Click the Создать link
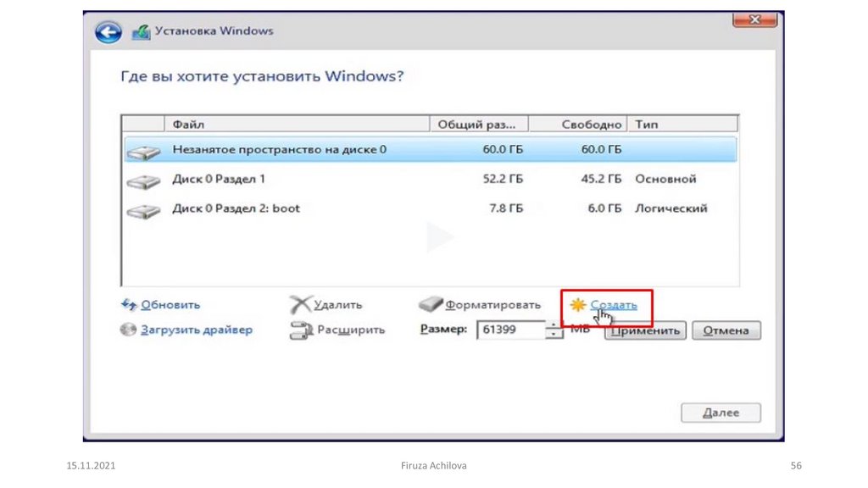Image resolution: width=868 pixels, height=488 pixels. point(614,305)
